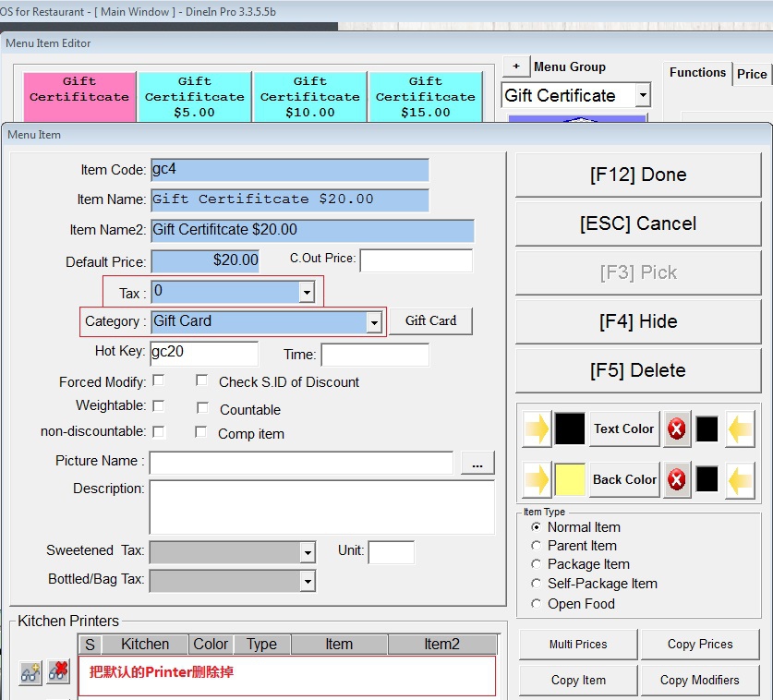Select pink Gift Certifitcate menu item tile
Screen dimensions: 773x700
tap(79, 97)
